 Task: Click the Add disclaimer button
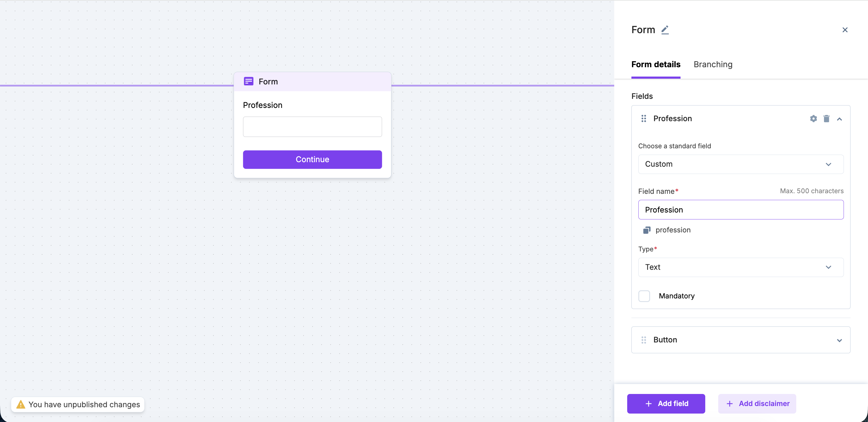click(x=757, y=403)
